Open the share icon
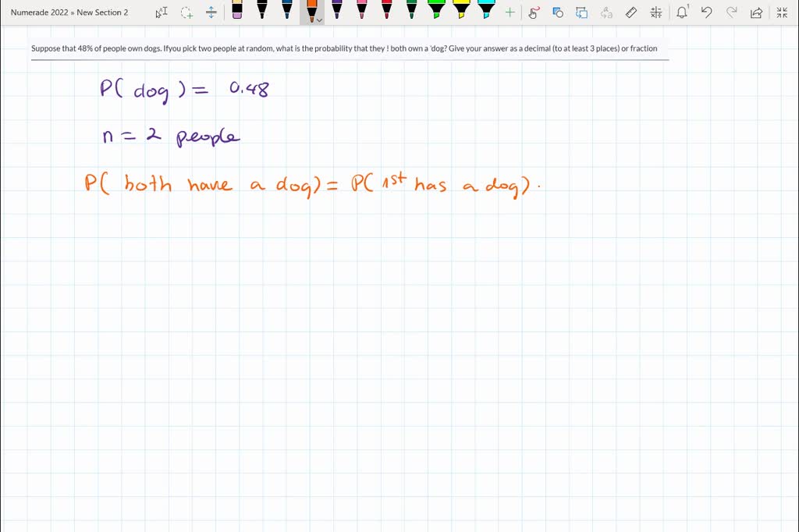The image size is (799, 532). (x=755, y=12)
